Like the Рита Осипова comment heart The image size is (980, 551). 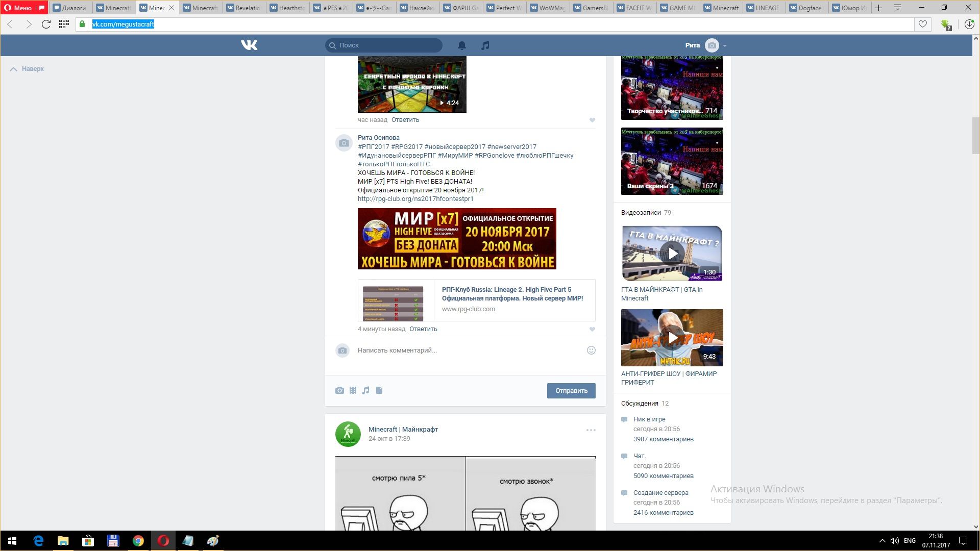[x=592, y=329]
